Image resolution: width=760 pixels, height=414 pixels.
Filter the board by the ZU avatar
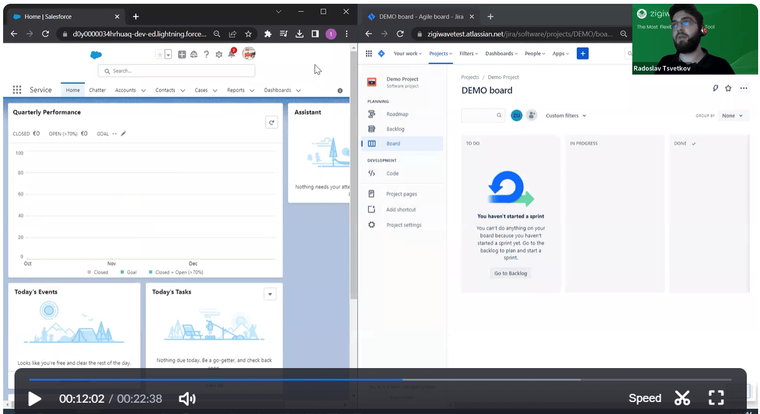516,115
